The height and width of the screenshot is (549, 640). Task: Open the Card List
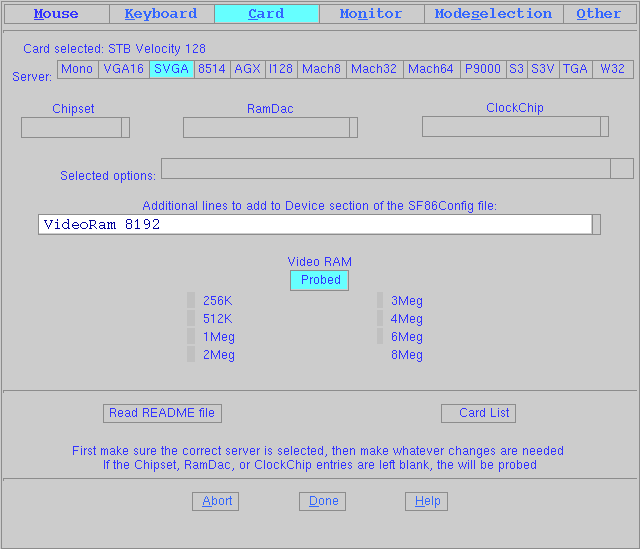pos(479,413)
